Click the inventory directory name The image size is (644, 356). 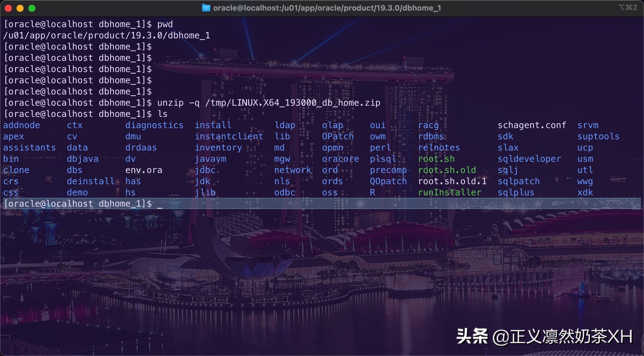click(218, 147)
